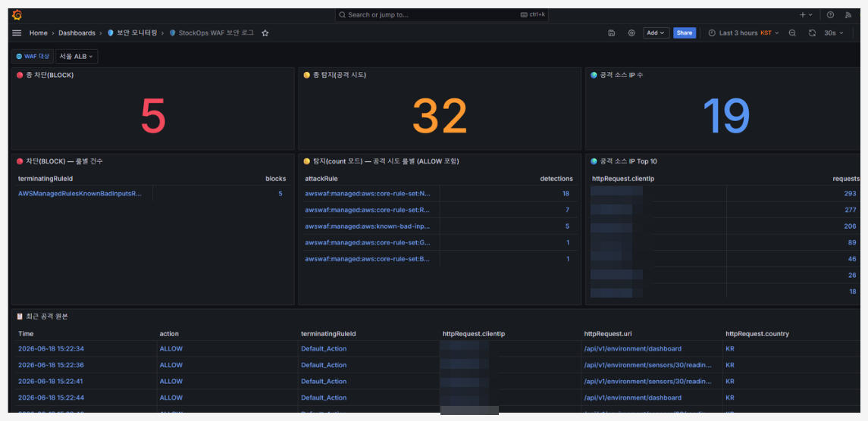The image size is (868, 421).
Task: Toggle the hamburger navigation menu
Action: click(x=17, y=33)
